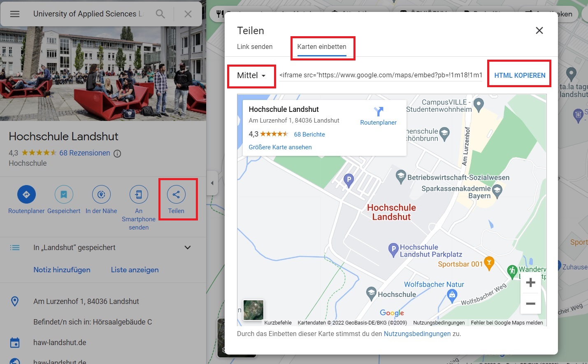Click Kurzbefehle in the map footer

click(278, 323)
